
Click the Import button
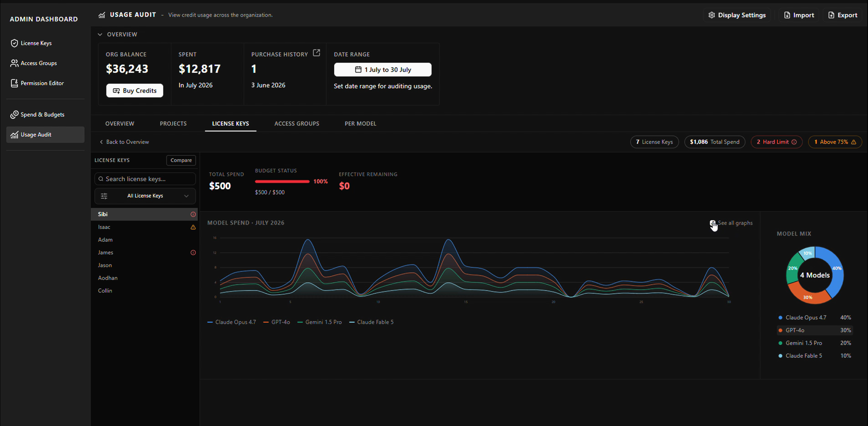[x=799, y=15]
